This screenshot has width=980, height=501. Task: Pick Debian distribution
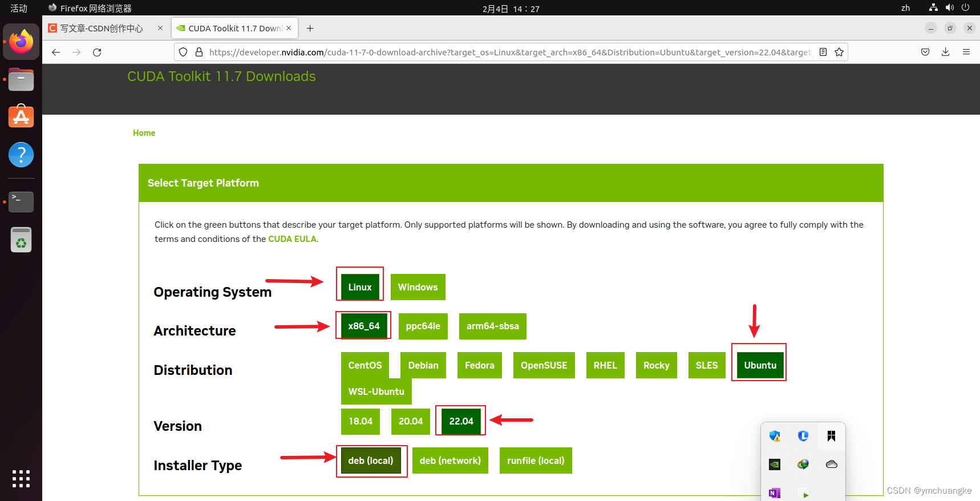click(x=423, y=365)
